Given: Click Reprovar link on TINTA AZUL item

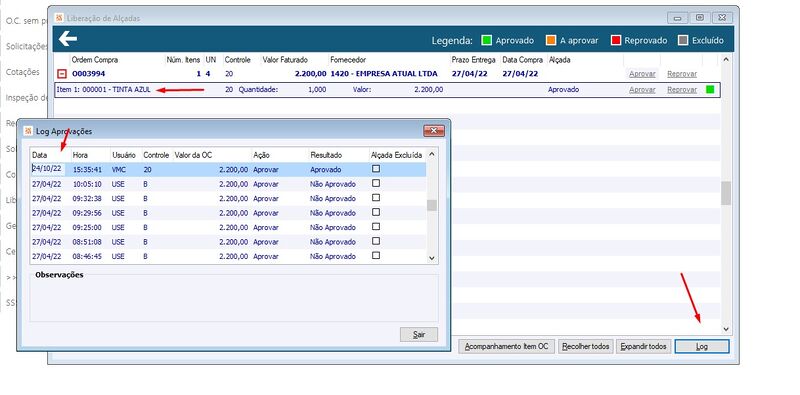Looking at the screenshot, I should (682, 90).
